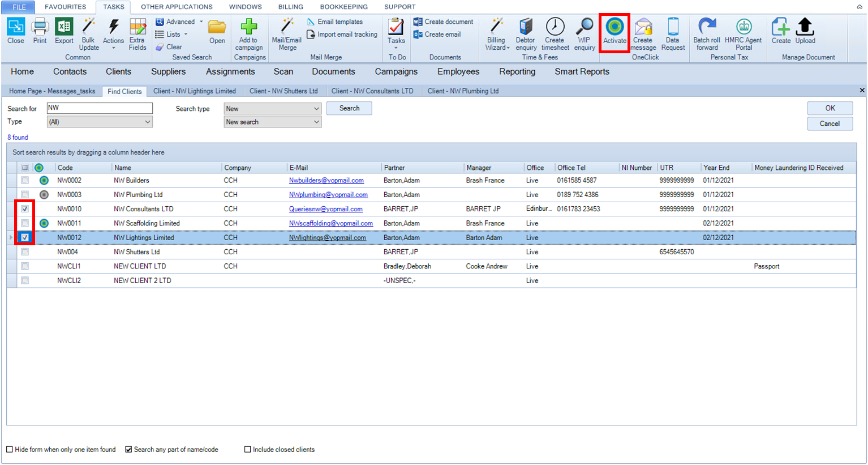
Task: Untick the checkbox for NW Consultants LTD
Action: click(25, 209)
